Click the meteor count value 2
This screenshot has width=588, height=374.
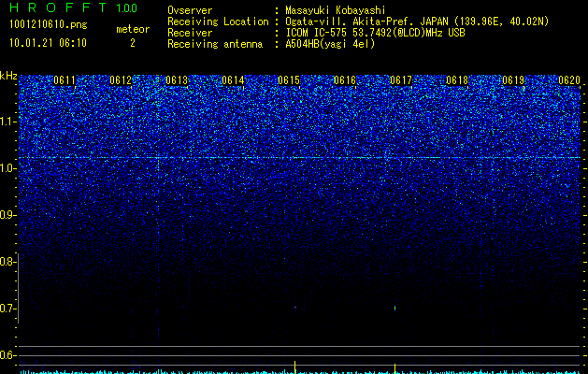tap(133, 43)
